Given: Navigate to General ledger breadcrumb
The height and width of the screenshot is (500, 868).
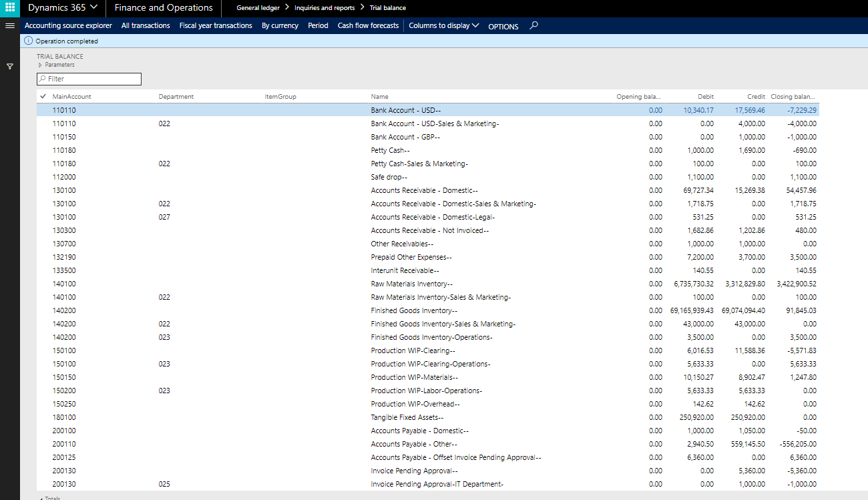Looking at the screenshot, I should point(258,8).
